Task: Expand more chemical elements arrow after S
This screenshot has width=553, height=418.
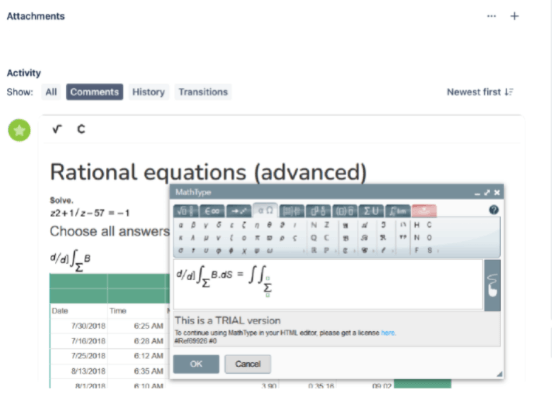Action: (438, 251)
